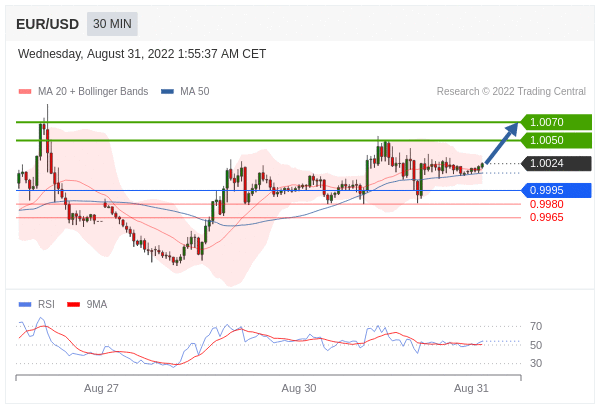The image size is (597, 411).
Task: Click the 1.0024 current price tag
Action: click(556, 163)
